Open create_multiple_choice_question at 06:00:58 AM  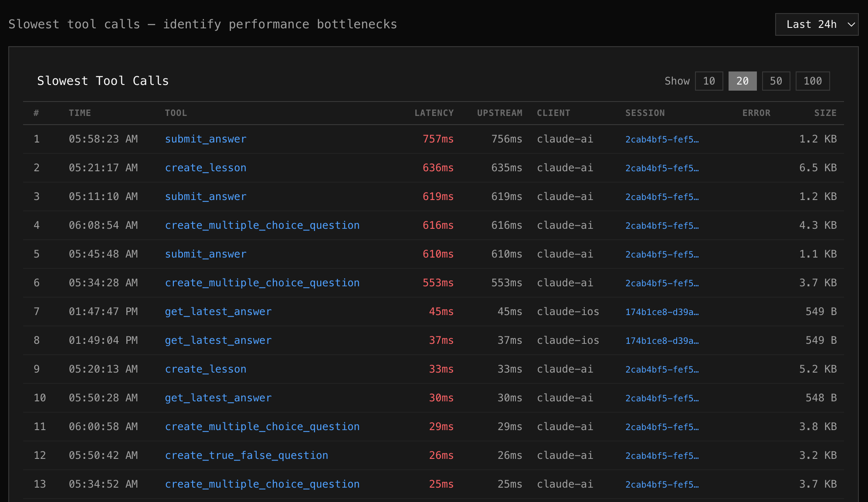pyautogui.click(x=262, y=427)
